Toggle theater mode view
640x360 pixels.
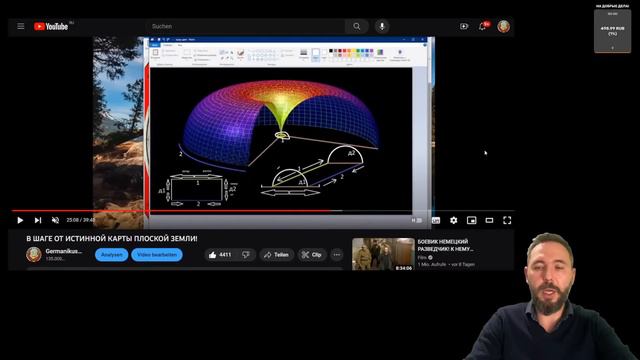pos(489,220)
